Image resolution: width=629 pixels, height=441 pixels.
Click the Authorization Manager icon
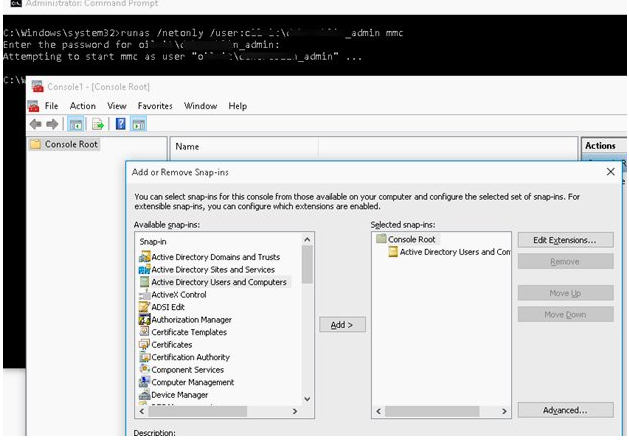click(144, 319)
